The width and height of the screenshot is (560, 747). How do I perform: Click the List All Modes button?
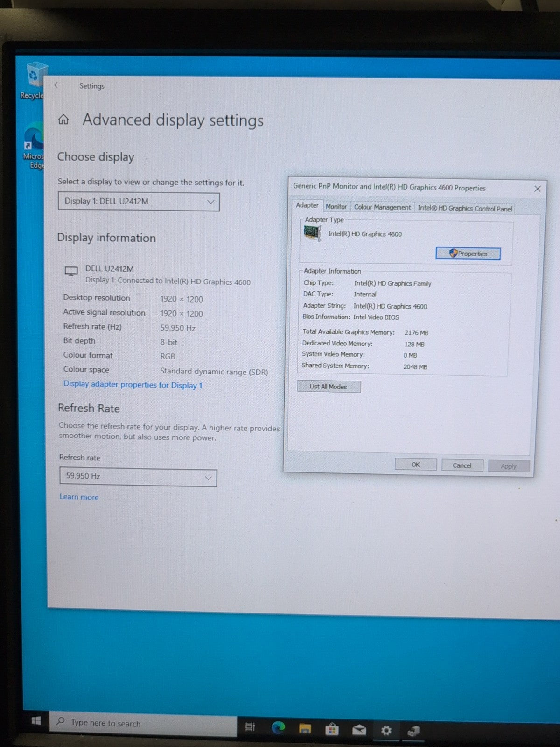[329, 387]
